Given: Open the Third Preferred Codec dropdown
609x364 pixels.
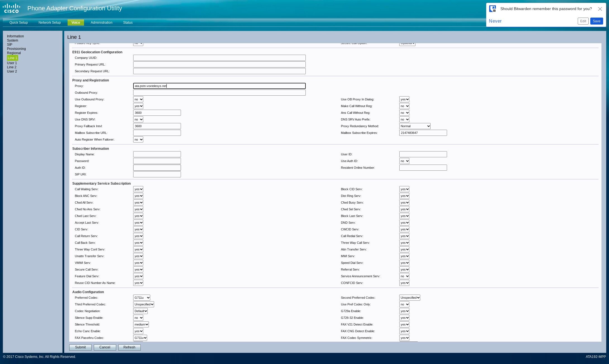Looking at the screenshot, I should 144,304.
